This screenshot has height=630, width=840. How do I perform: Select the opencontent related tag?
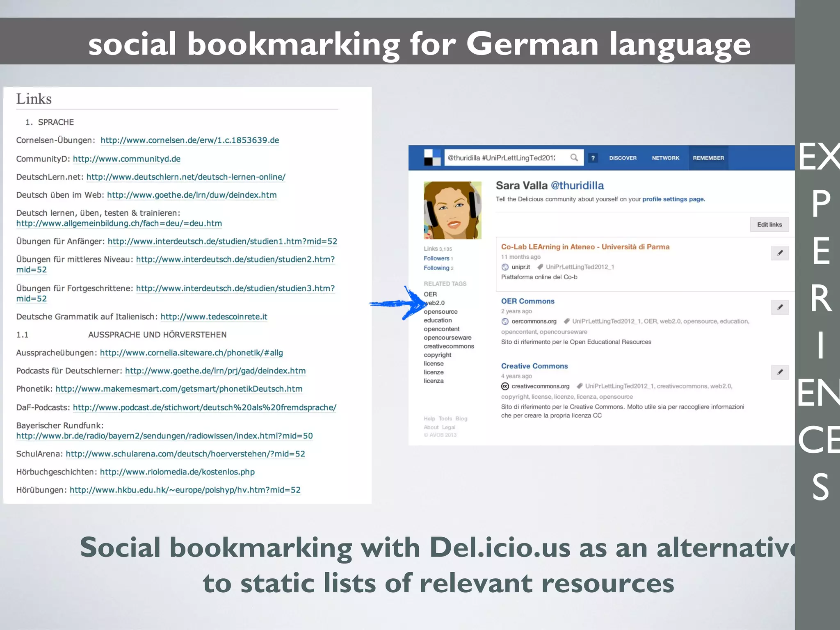(x=441, y=329)
